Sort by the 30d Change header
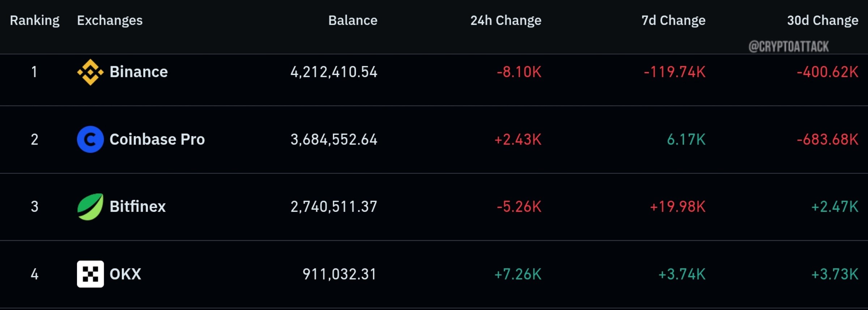The width and height of the screenshot is (868, 310). [823, 21]
